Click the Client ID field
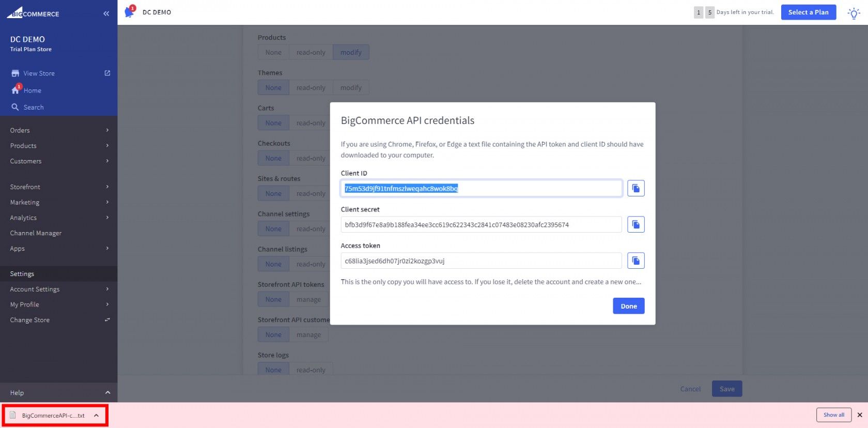 [x=481, y=188]
